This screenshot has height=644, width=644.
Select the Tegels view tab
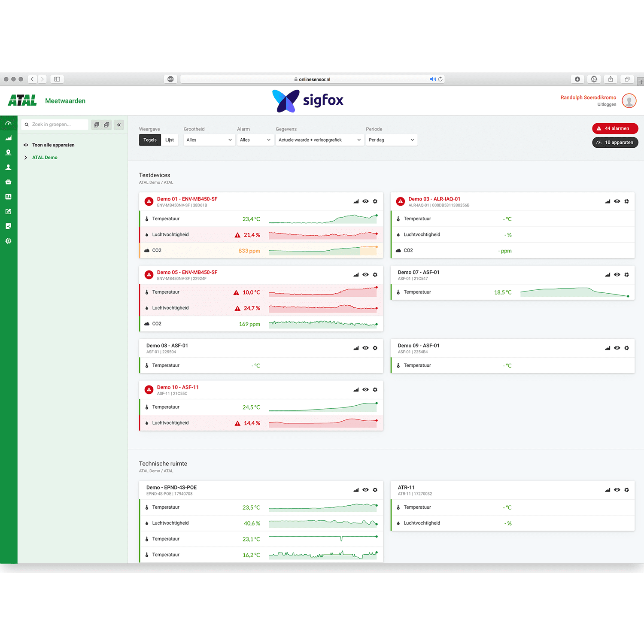coord(150,140)
